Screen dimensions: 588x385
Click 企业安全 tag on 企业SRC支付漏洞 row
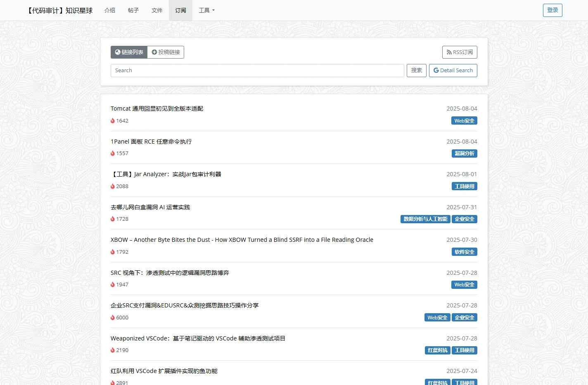(x=465, y=317)
